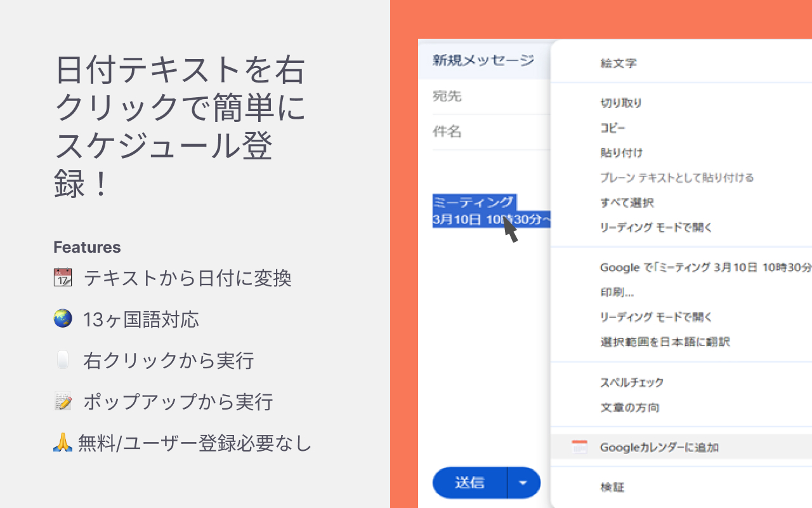Select 選択範囲を日本語に翻訳 option
The image size is (812, 508).
664,342
